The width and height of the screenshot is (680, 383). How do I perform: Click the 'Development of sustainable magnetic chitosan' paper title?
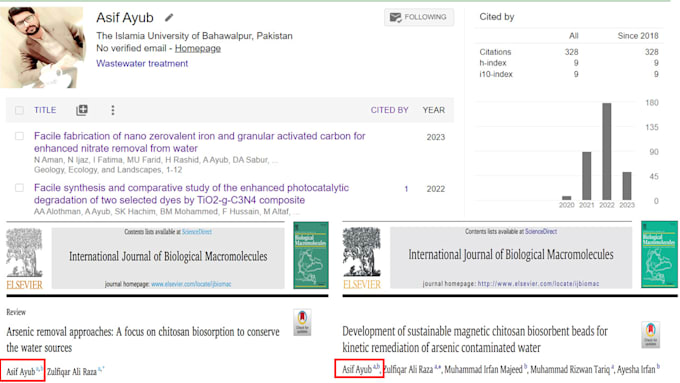click(x=475, y=339)
